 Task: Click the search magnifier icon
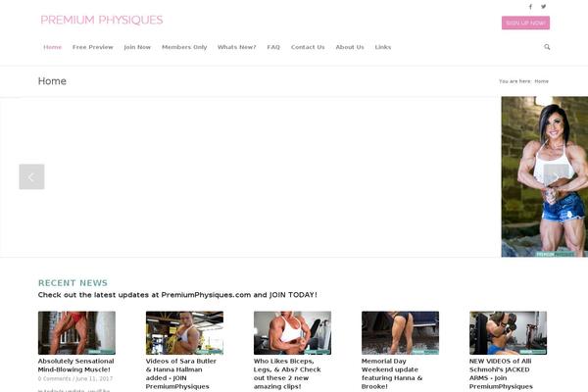[547, 47]
